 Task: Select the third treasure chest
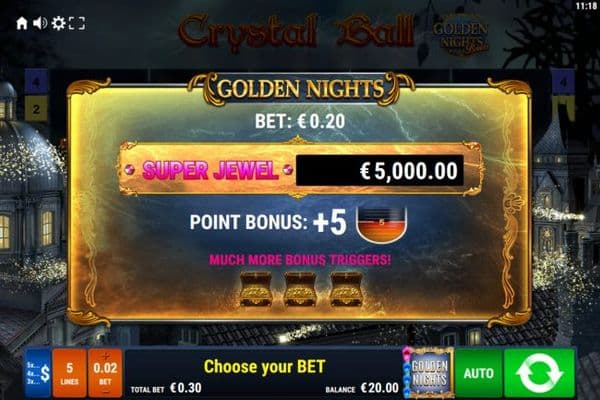point(346,289)
